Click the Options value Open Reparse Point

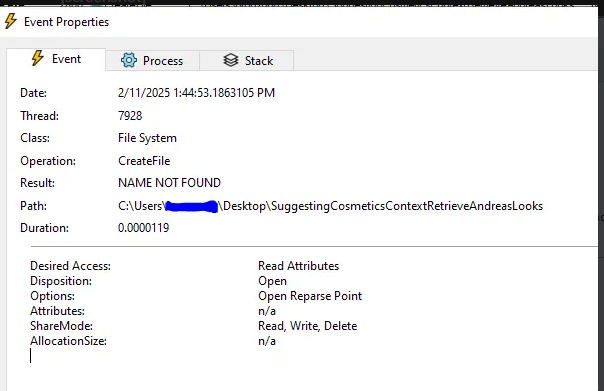coord(310,296)
